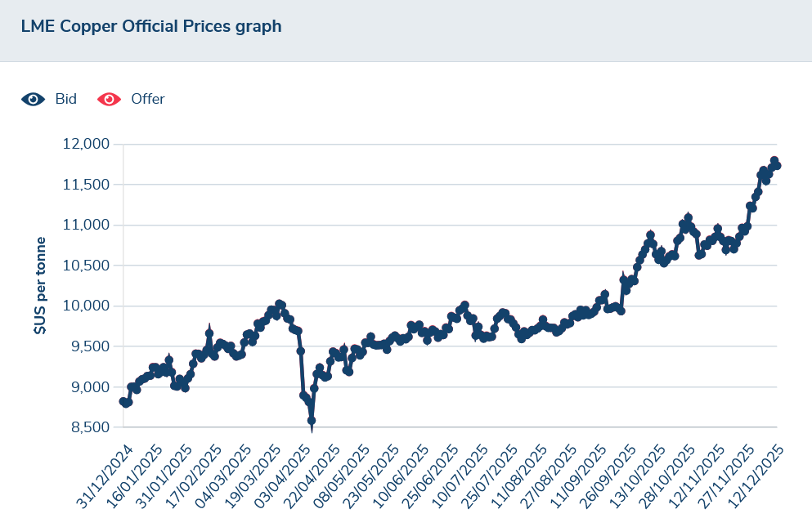The height and width of the screenshot is (527, 812).
Task: Hide the Bid line via its legend eye
Action: [x=32, y=99]
